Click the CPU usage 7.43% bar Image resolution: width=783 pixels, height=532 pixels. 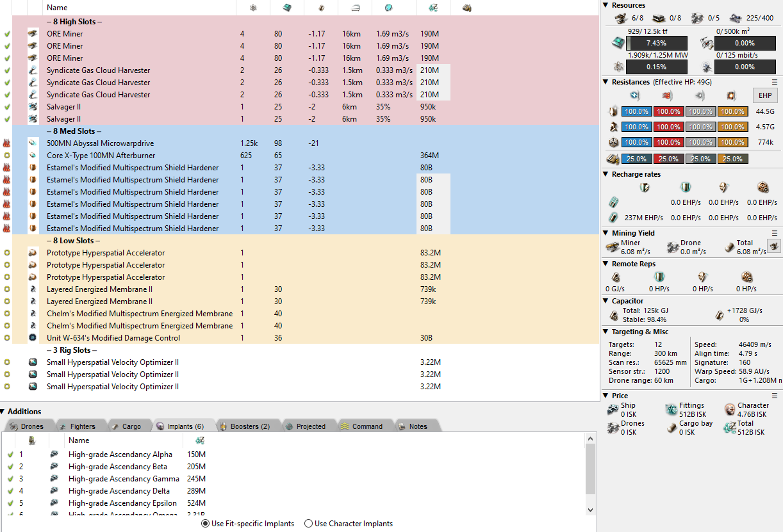pos(656,43)
